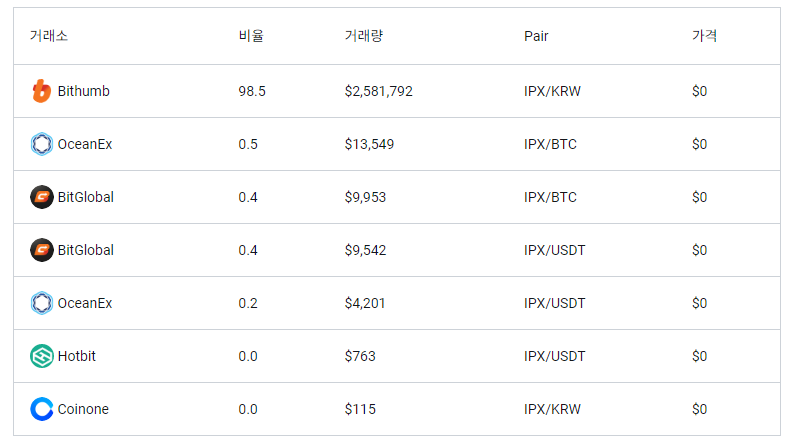
Task: Select the 비율 column header
Action: pos(251,36)
